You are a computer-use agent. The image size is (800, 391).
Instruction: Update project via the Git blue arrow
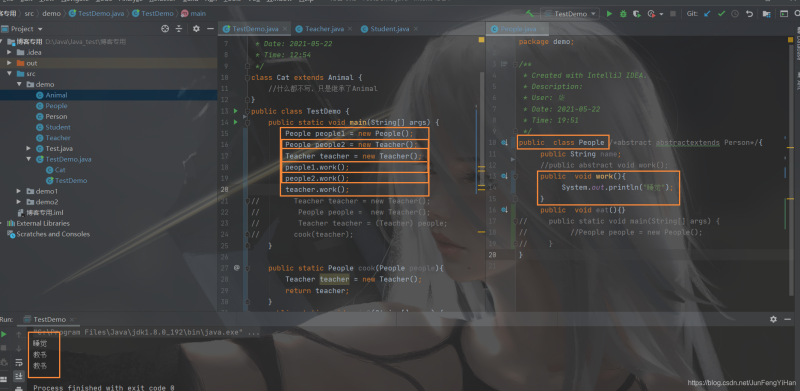click(x=707, y=14)
